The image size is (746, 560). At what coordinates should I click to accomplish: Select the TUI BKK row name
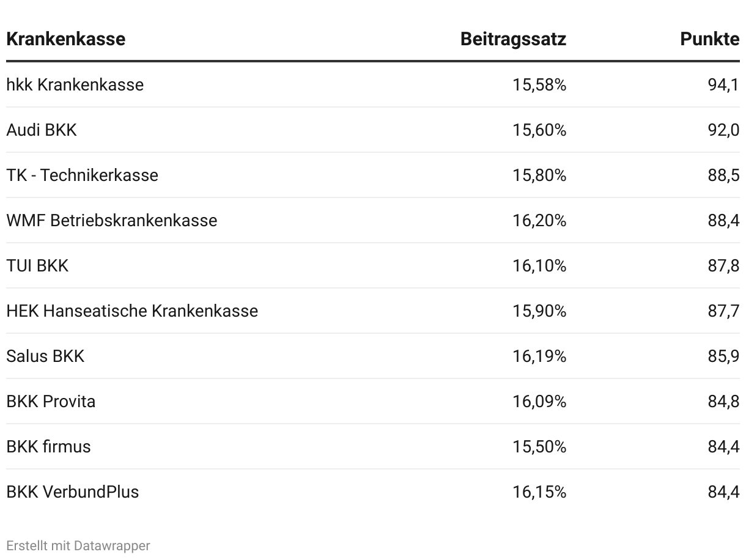37,265
